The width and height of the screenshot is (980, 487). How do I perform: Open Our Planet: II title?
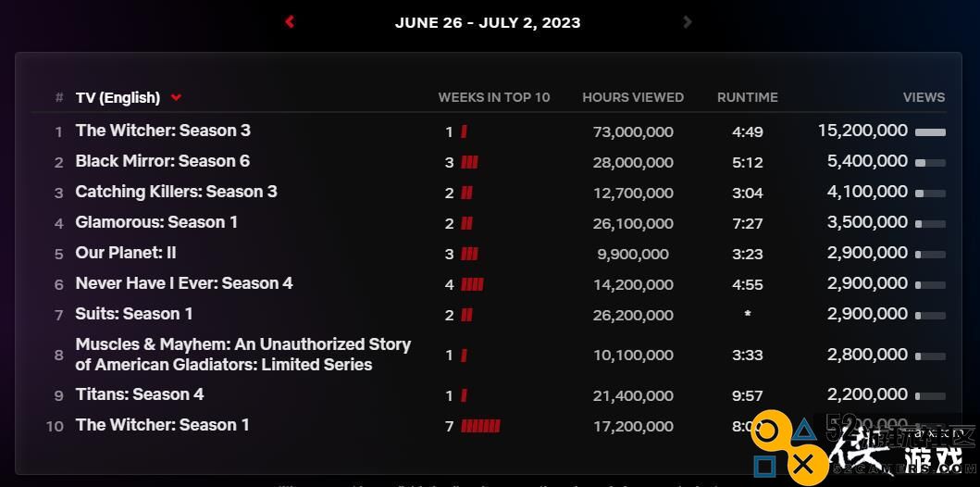click(x=126, y=253)
